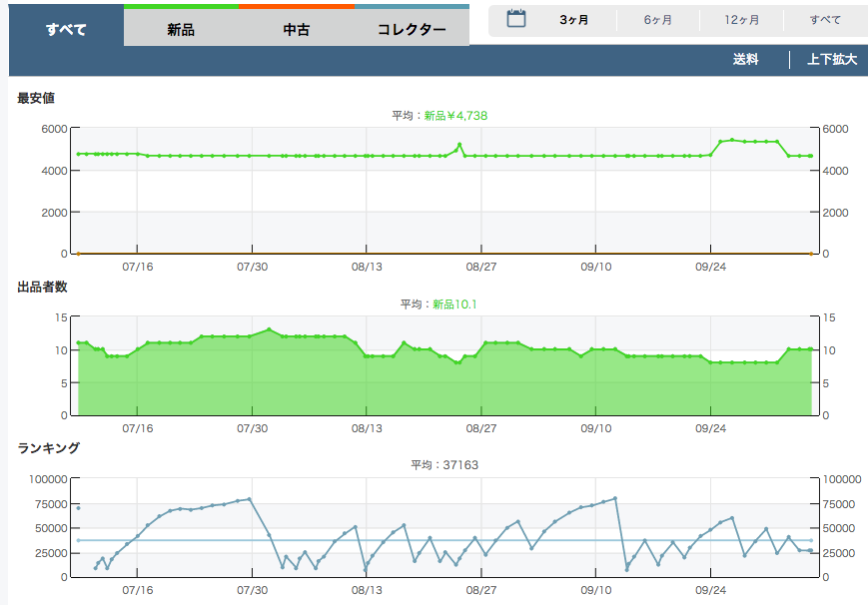Screen dimensions: 868x605
Task: Select the 3ヶ月 period option
Action: click(x=573, y=20)
